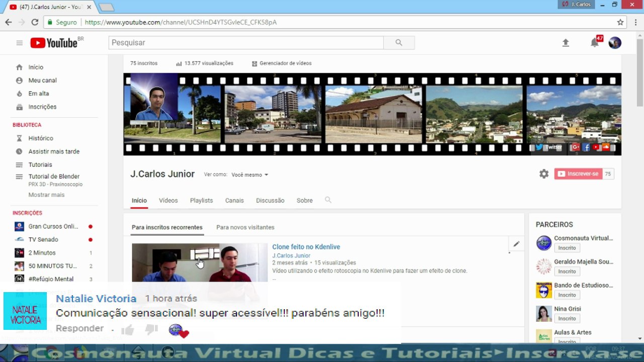The height and width of the screenshot is (362, 644).
Task: Open the Aulas & Artes partner channel
Action: click(x=573, y=332)
